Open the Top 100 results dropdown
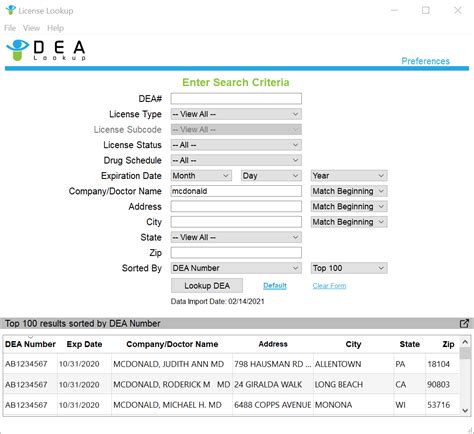The width and height of the screenshot is (474, 434). [x=349, y=268]
